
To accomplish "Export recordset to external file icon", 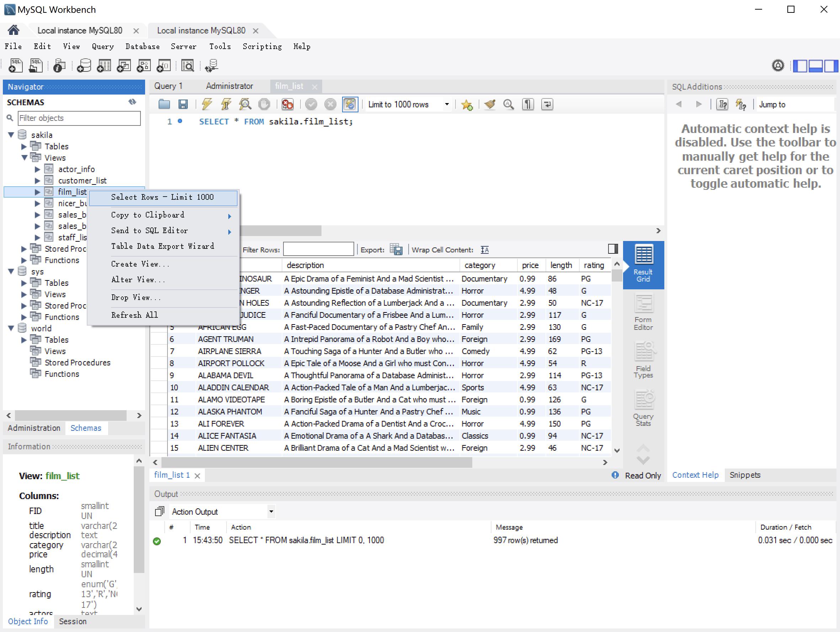I will pyautogui.click(x=396, y=250).
